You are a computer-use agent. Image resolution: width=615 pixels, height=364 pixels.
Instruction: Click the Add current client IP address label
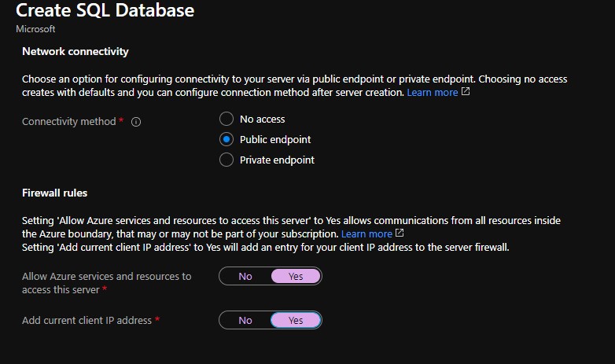[87, 321]
